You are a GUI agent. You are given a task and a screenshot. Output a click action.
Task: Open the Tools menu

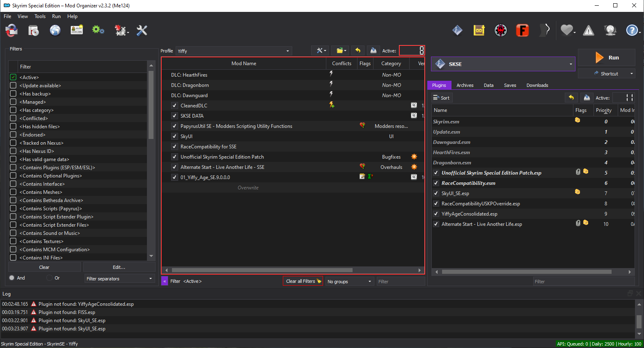(40, 16)
